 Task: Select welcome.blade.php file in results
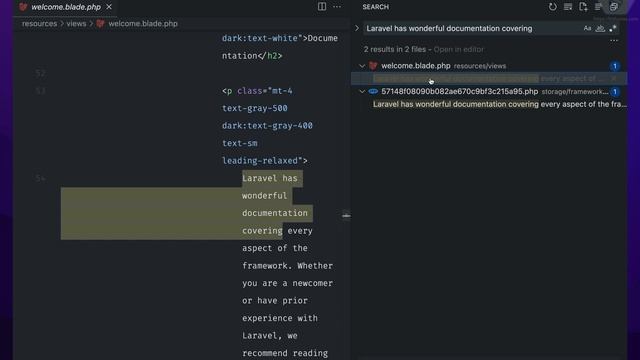tap(416, 66)
